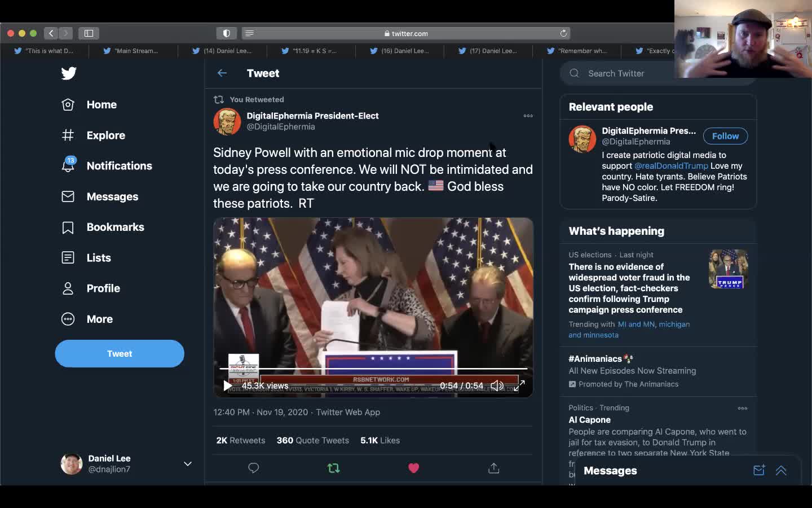Viewport: 812px width, 508px height.
Task: Expand the video to fullscreen
Action: [519, 386]
